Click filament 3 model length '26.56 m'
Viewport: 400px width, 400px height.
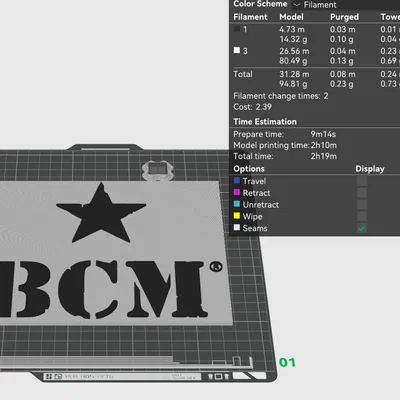pyautogui.click(x=294, y=51)
